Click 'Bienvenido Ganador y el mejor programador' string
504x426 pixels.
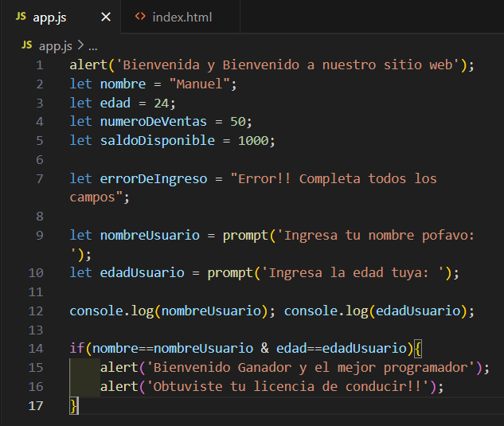coord(311,368)
